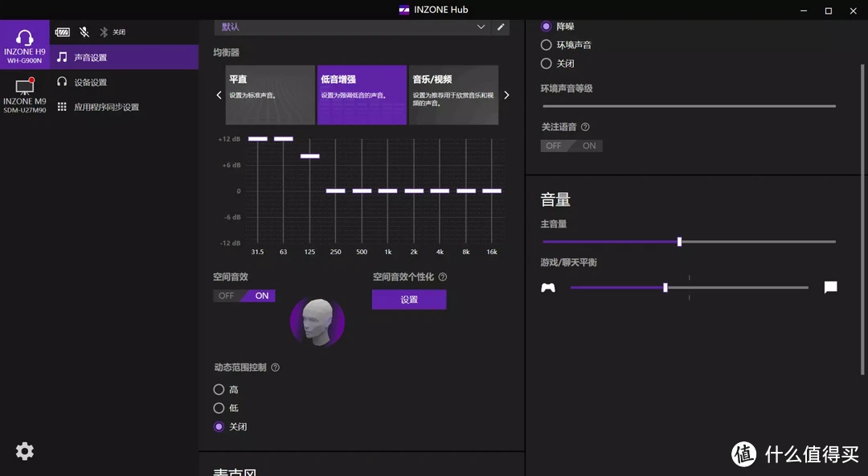This screenshot has width=868, height=476.
Task: Click the Bluetooth status icon
Action: (104, 32)
